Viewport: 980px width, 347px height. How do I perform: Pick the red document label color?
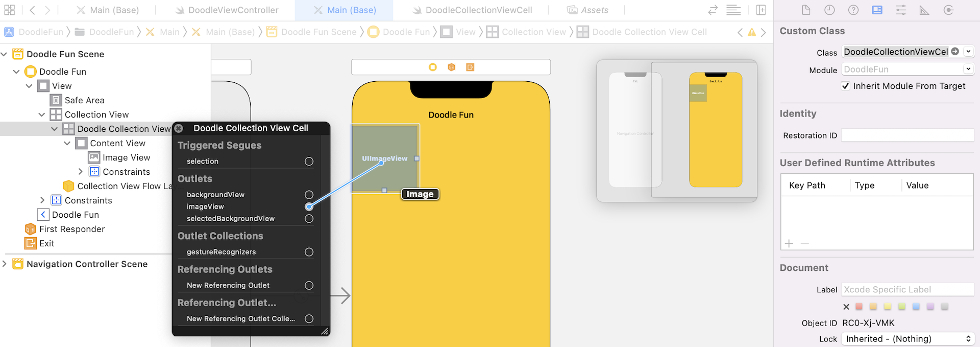pyautogui.click(x=859, y=307)
